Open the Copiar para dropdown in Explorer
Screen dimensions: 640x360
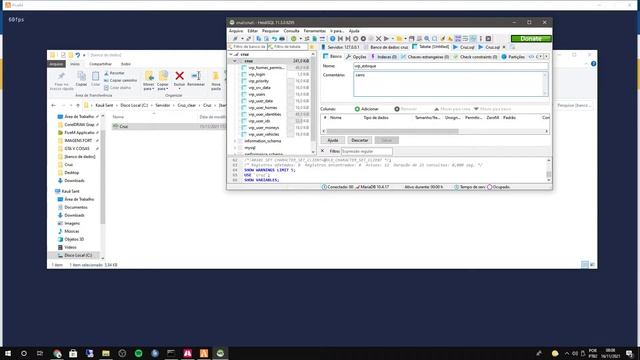[x=163, y=87]
